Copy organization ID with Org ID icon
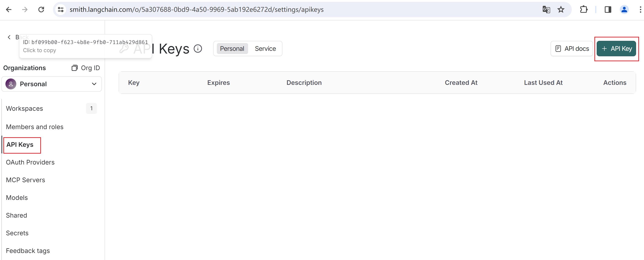Image resolution: width=644 pixels, height=260 pixels. point(74,68)
